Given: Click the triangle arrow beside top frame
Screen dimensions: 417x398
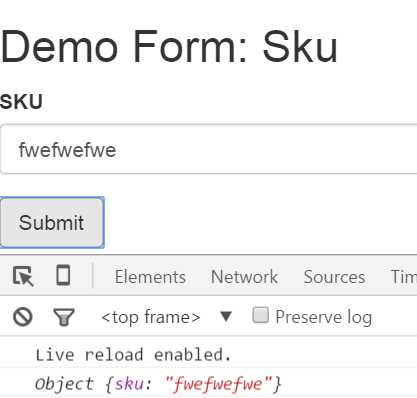Looking at the screenshot, I should click(x=226, y=316).
